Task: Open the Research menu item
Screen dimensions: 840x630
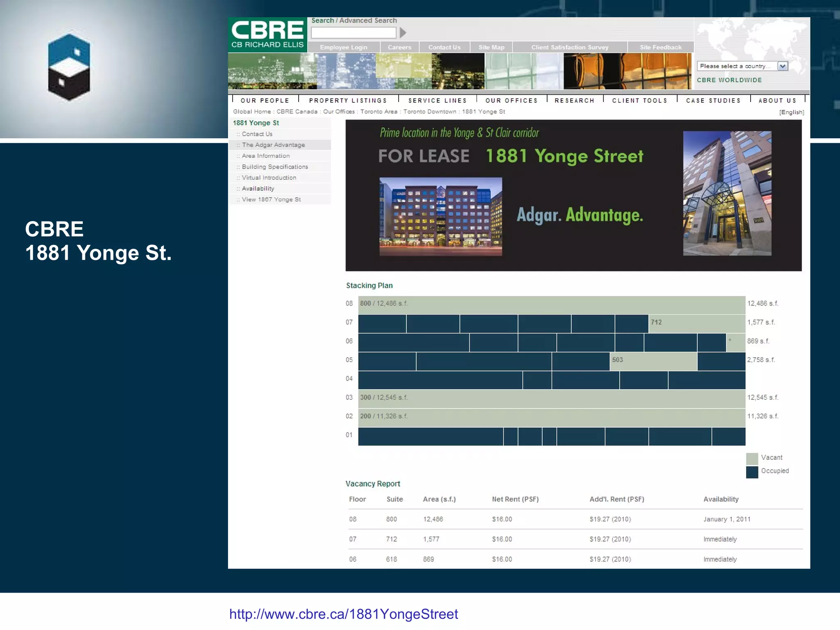Action: point(574,100)
